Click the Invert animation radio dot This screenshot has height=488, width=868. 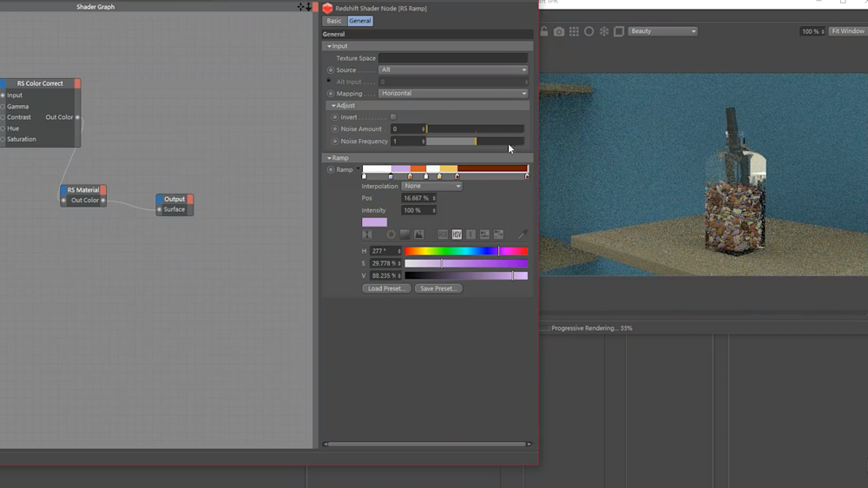335,117
